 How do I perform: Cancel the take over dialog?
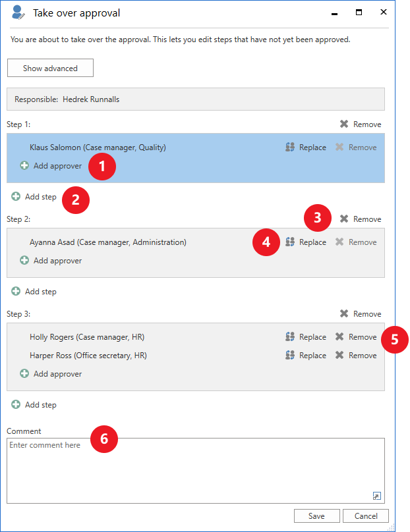366,516
